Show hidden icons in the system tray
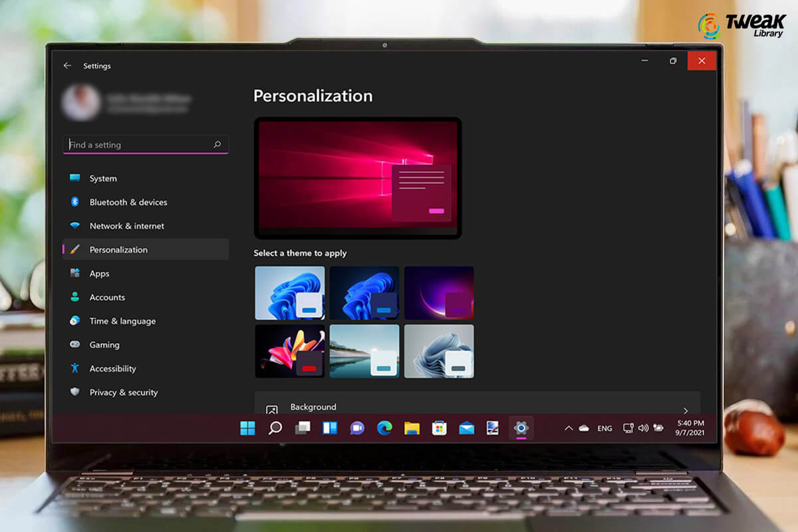 (569, 428)
